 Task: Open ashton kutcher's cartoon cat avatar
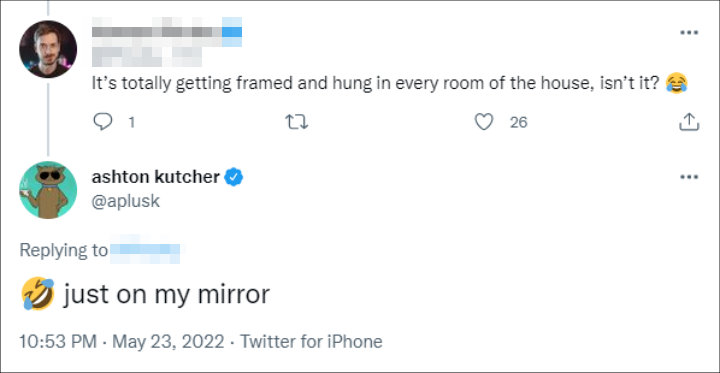[48, 190]
